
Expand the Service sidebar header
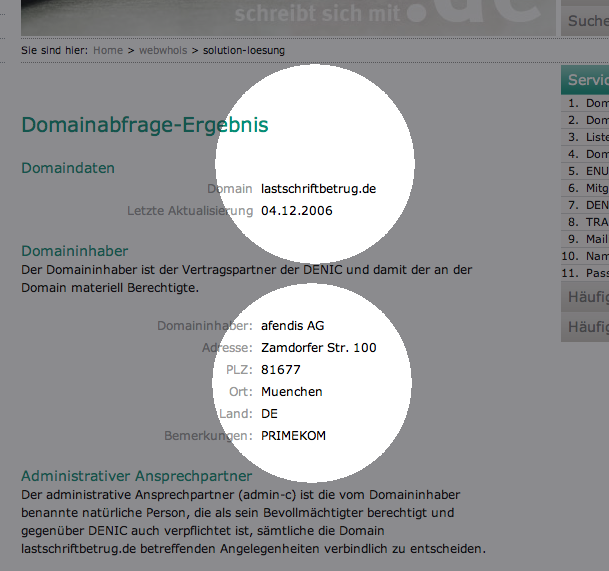pos(585,80)
